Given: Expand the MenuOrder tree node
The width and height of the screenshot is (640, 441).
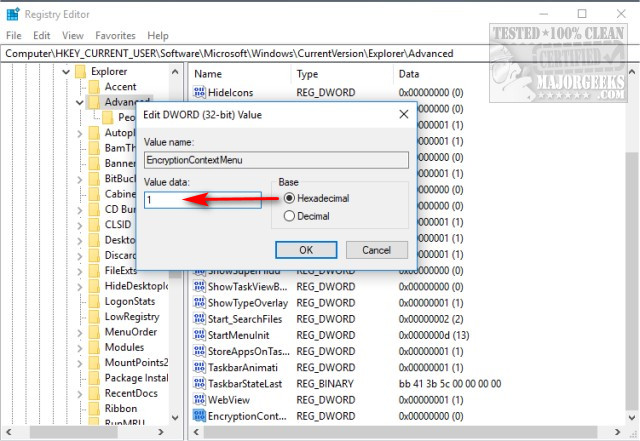Looking at the screenshot, I should [x=80, y=332].
